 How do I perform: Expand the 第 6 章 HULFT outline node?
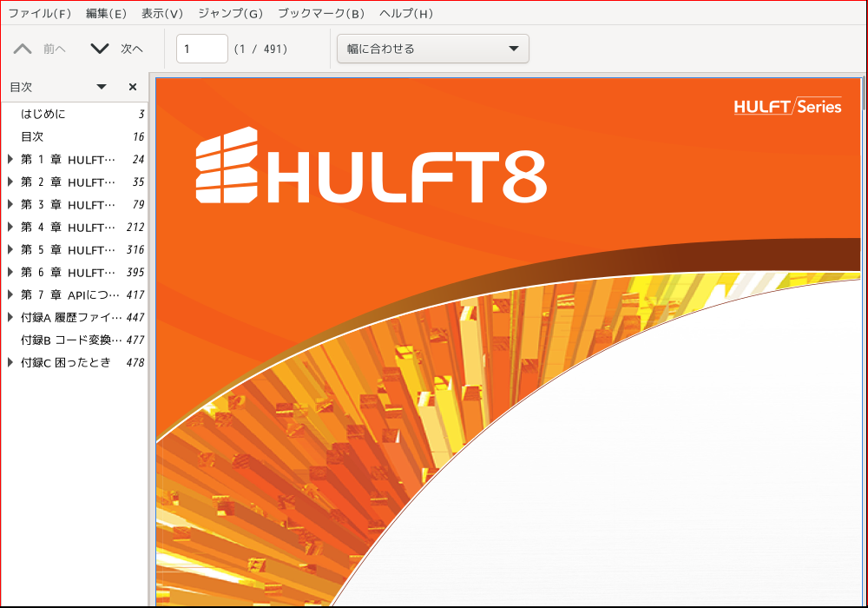[x=10, y=272]
